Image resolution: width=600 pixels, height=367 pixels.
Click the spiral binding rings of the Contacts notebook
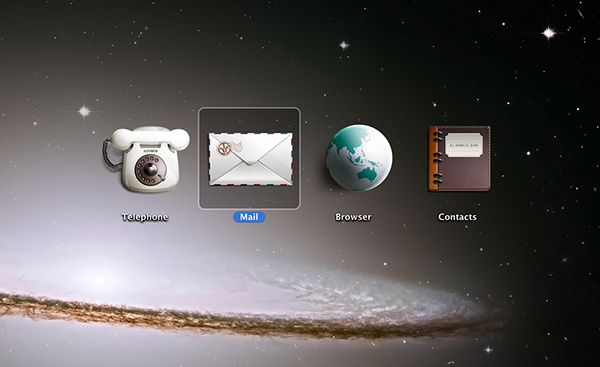point(437,157)
